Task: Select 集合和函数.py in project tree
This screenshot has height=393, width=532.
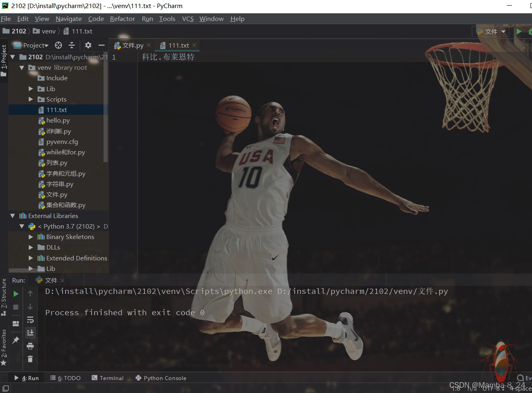Action: pos(66,205)
